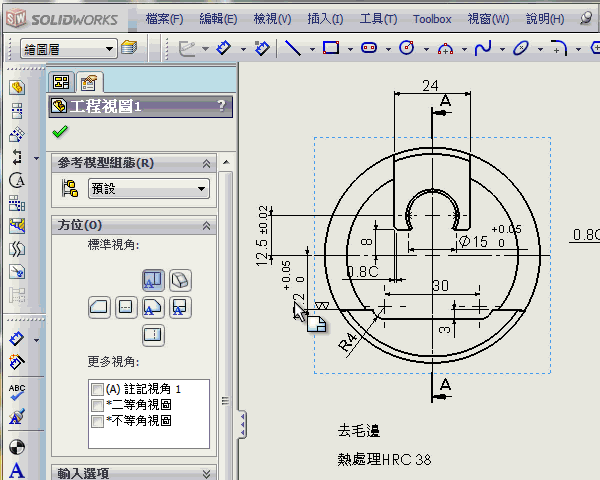Open the 工具(T) menu
The width and height of the screenshot is (600, 480).
(378, 18)
